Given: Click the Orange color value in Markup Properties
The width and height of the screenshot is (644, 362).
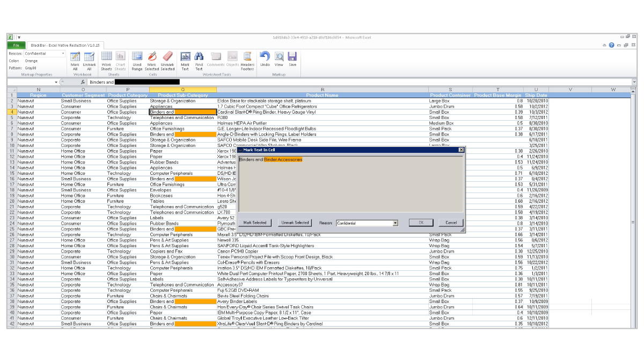Looking at the screenshot, I should 32,61.
